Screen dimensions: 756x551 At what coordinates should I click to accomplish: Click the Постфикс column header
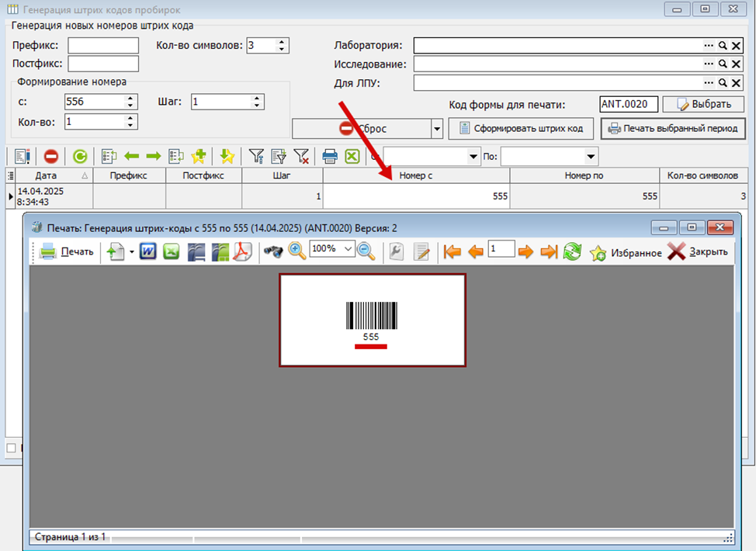(x=203, y=175)
